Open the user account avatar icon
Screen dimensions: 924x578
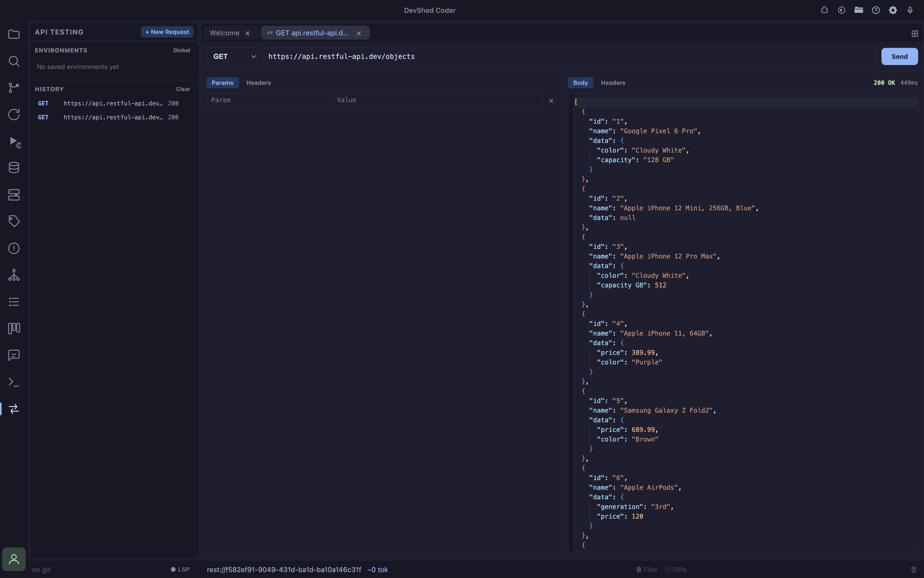click(x=14, y=559)
